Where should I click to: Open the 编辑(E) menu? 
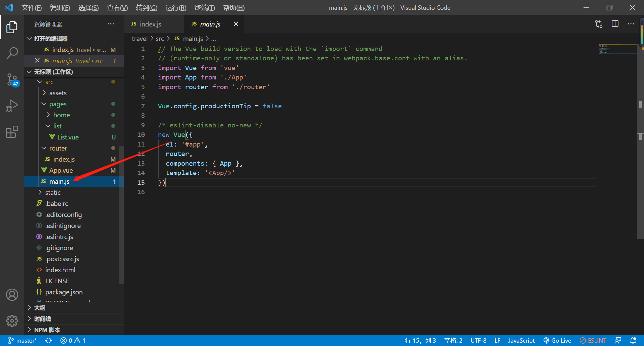pyautogui.click(x=60, y=7)
